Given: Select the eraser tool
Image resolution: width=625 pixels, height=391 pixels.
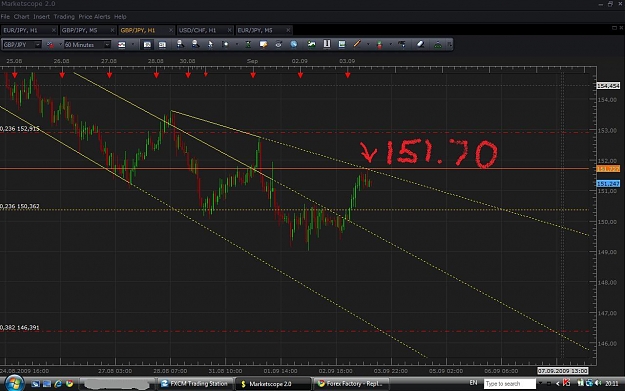Looking at the screenshot, I should (421, 45).
